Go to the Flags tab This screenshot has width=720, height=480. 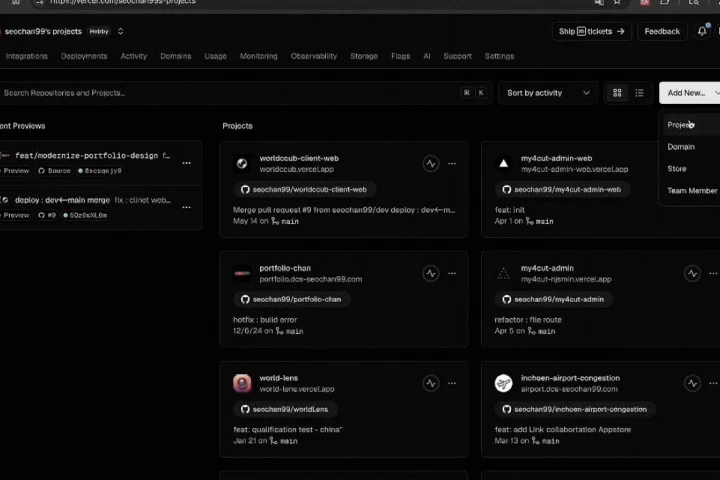point(400,56)
